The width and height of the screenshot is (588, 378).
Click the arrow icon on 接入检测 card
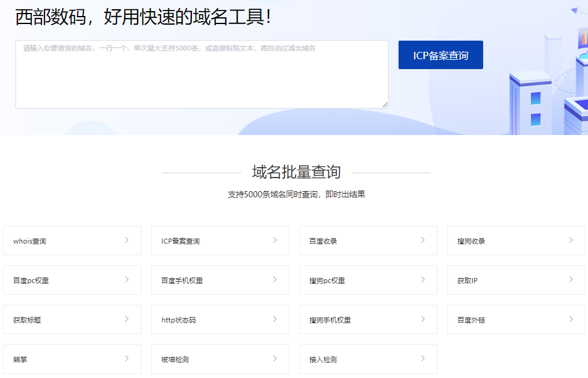423,359
